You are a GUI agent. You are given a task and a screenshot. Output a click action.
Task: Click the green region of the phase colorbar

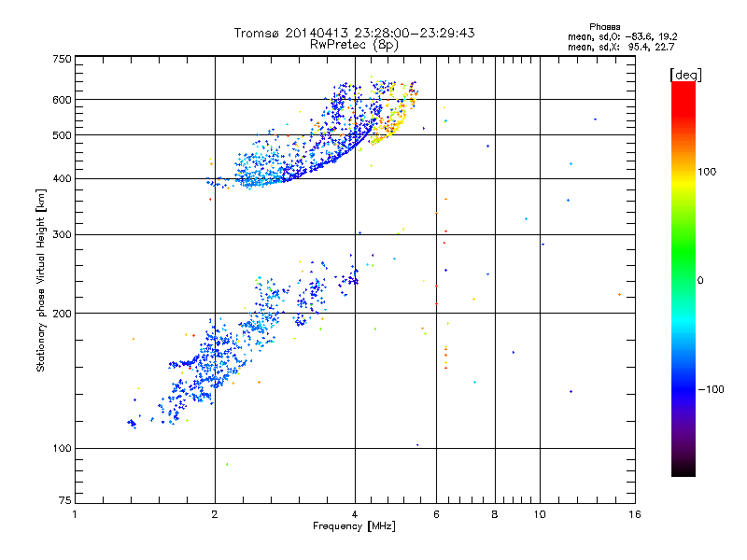684,252
